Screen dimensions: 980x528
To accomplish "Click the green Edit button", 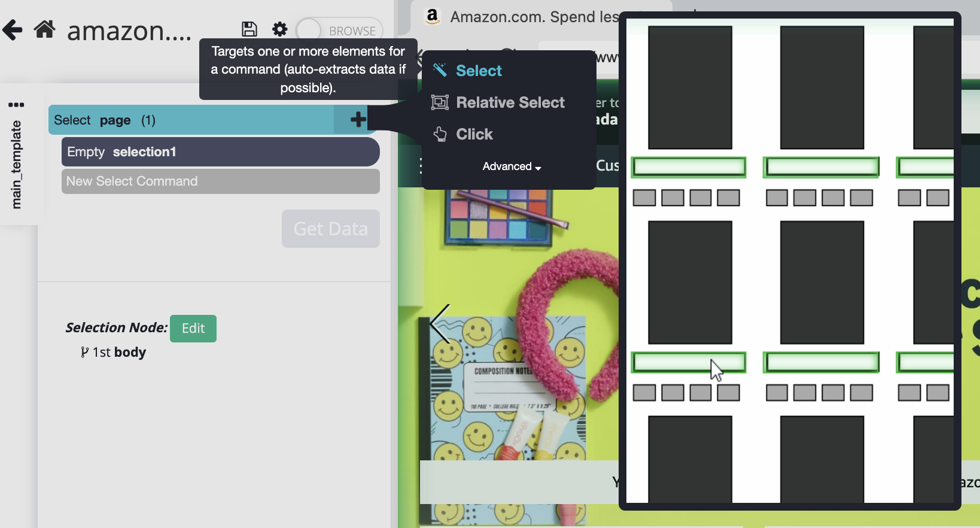I will tap(193, 328).
